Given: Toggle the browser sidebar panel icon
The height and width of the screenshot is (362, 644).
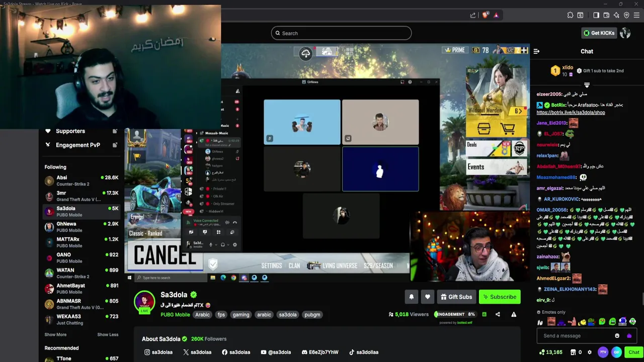Looking at the screenshot, I should [596, 15].
